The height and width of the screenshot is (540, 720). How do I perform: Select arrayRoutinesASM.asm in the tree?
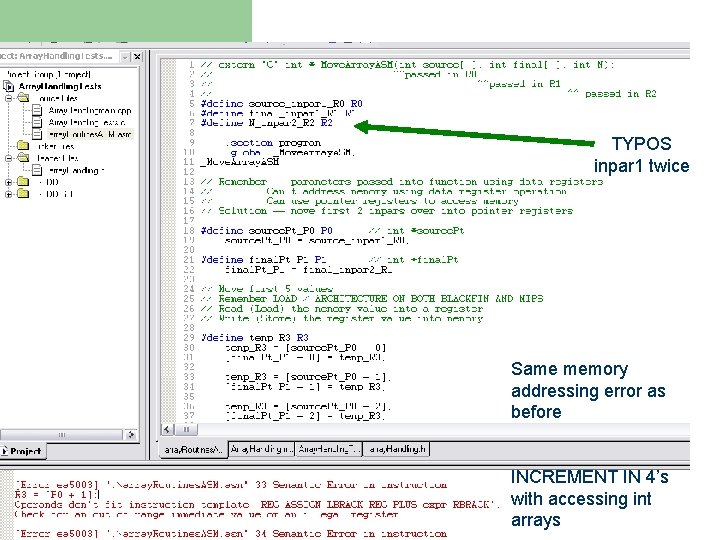pos(90,134)
